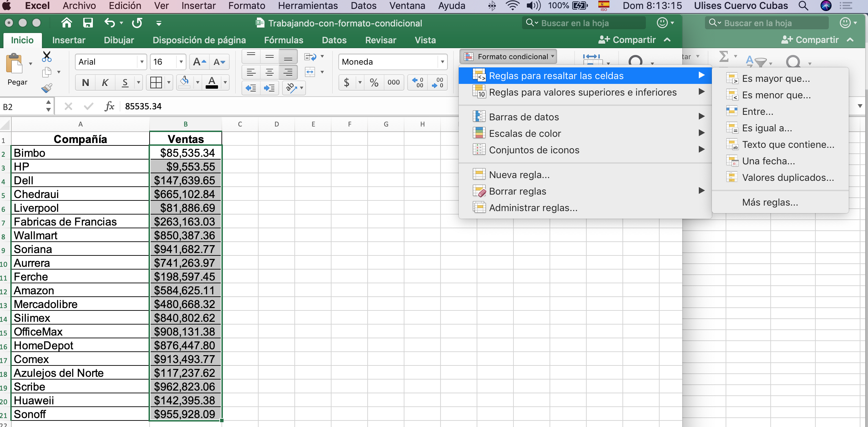Click the B2 name box field
The width and height of the screenshot is (868, 427).
coord(22,107)
